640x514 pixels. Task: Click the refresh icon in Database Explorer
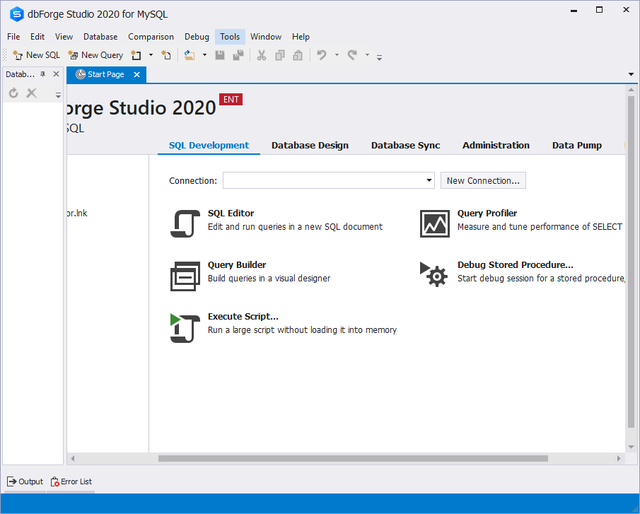(13, 93)
